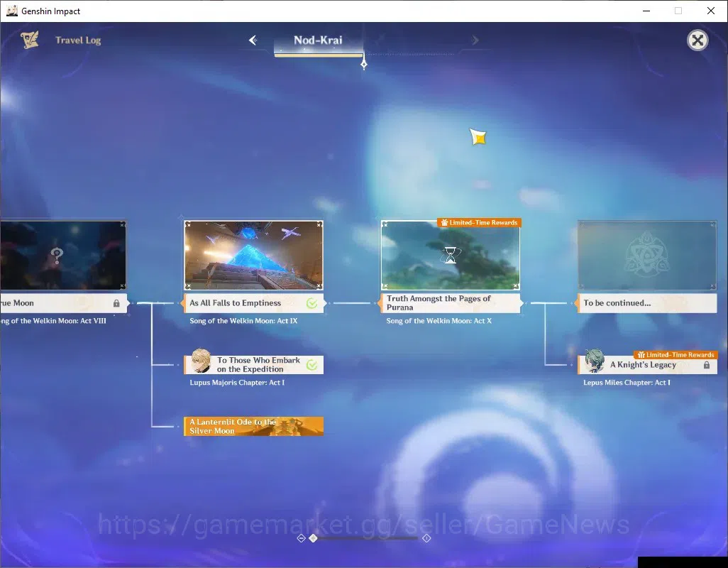Open A Knight's Legacy quest

tap(647, 364)
